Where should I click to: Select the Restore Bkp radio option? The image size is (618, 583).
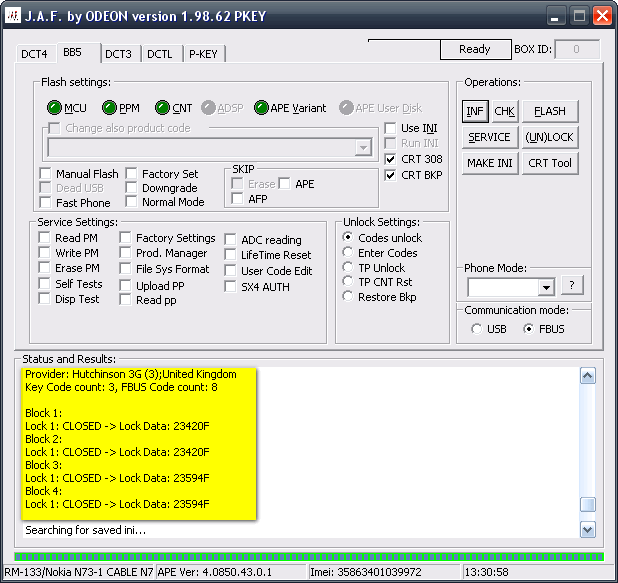348,296
